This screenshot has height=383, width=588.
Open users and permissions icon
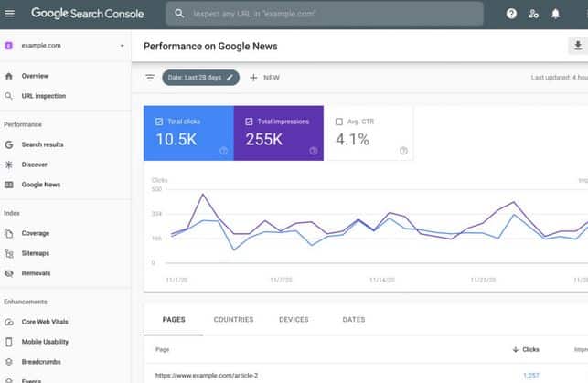[533, 14]
